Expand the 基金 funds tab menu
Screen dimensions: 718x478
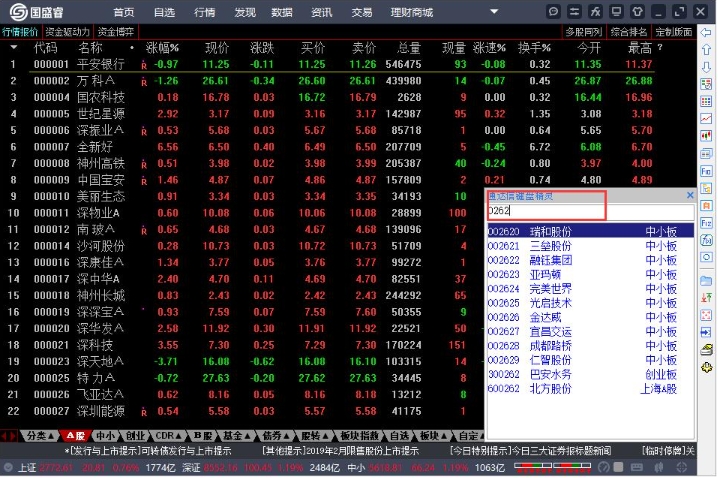point(236,435)
